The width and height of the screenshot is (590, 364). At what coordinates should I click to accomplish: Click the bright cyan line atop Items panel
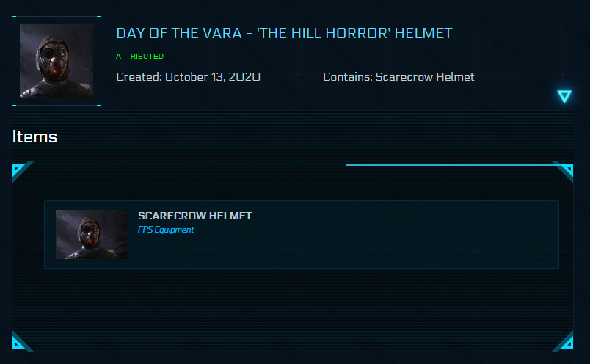point(455,165)
